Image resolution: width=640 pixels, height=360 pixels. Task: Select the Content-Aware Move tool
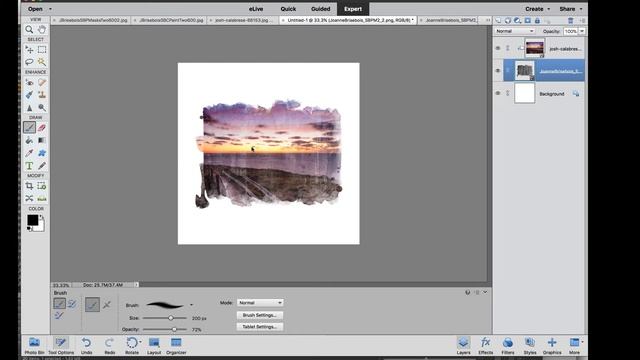click(29, 198)
